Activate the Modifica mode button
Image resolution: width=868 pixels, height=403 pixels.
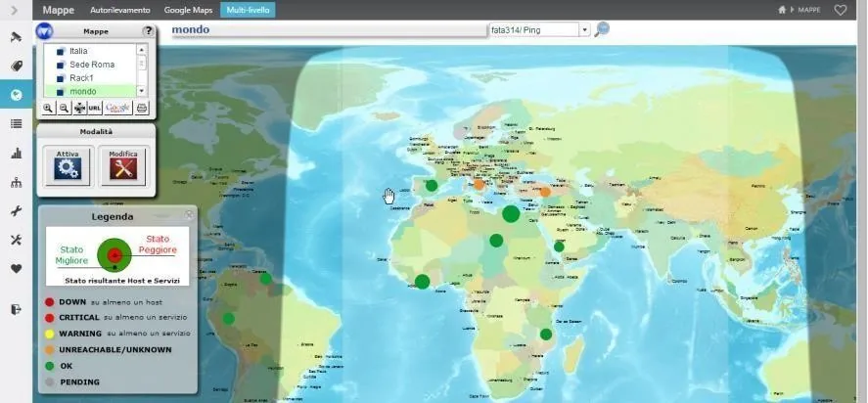[x=123, y=165]
